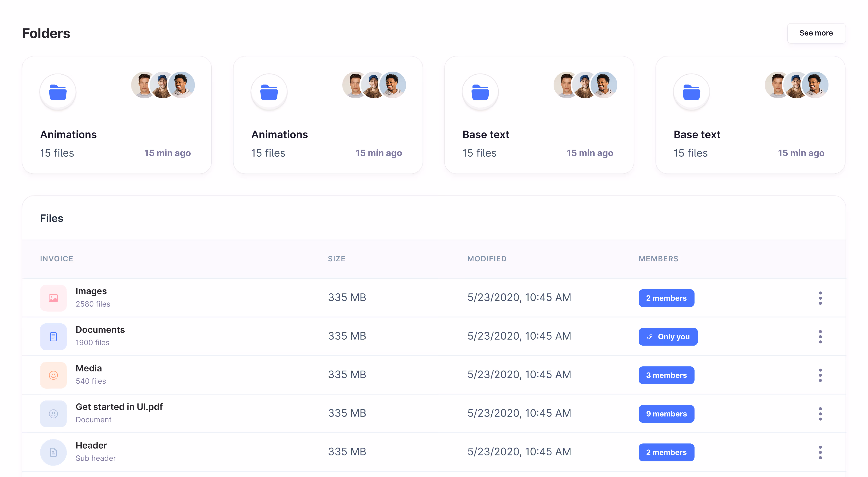
Task: Click the 3 members badge on the Media row
Action: 666,375
